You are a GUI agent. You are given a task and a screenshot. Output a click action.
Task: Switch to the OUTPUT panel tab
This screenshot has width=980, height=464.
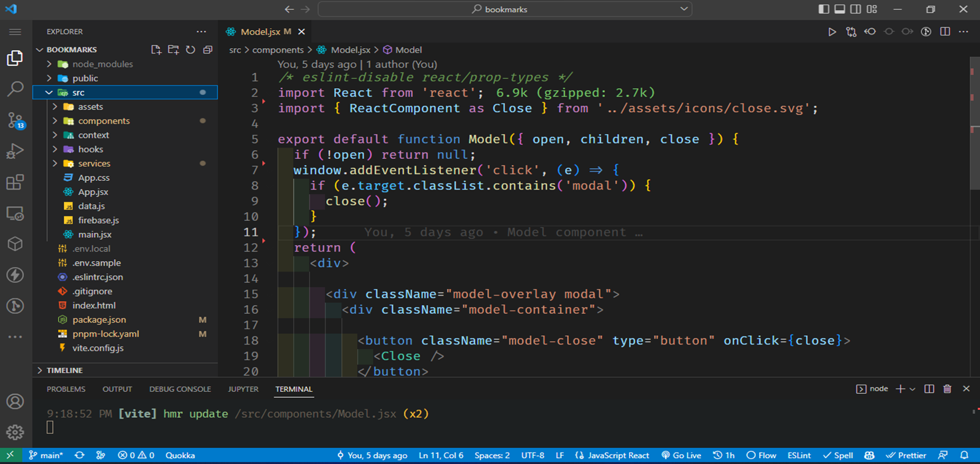click(117, 389)
